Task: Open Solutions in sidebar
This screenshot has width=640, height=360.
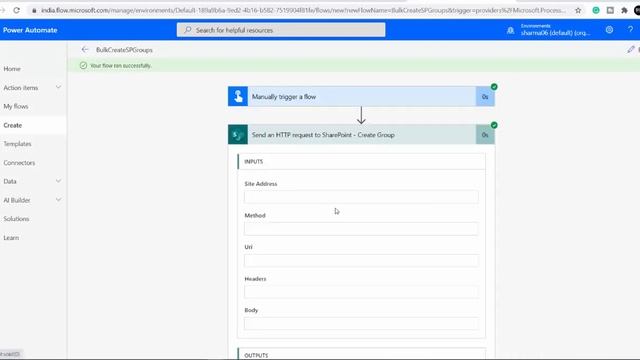Action: coord(16,219)
